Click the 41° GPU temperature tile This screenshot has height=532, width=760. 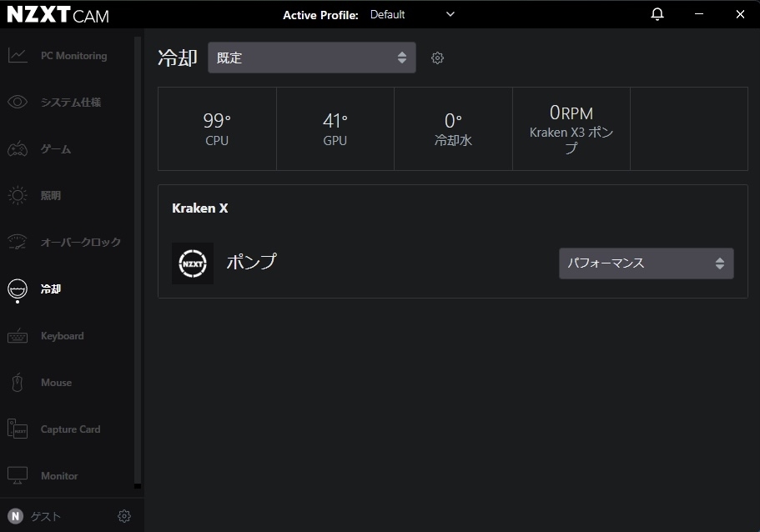pos(335,129)
